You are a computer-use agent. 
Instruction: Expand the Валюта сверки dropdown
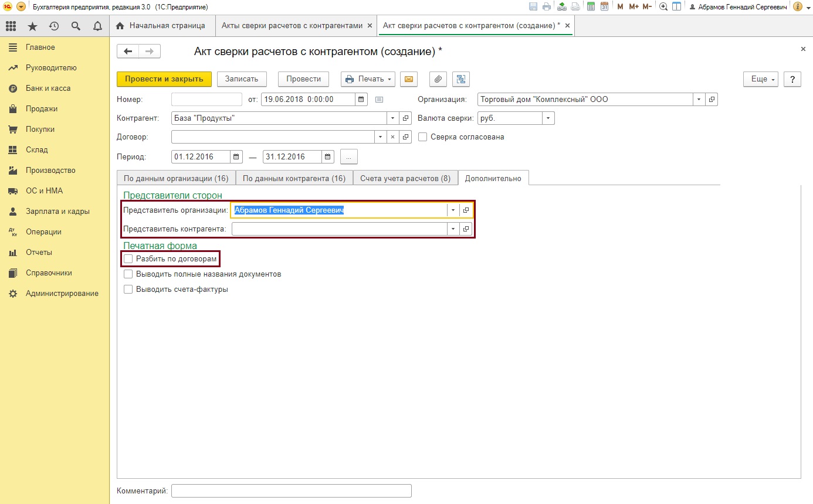pos(548,118)
